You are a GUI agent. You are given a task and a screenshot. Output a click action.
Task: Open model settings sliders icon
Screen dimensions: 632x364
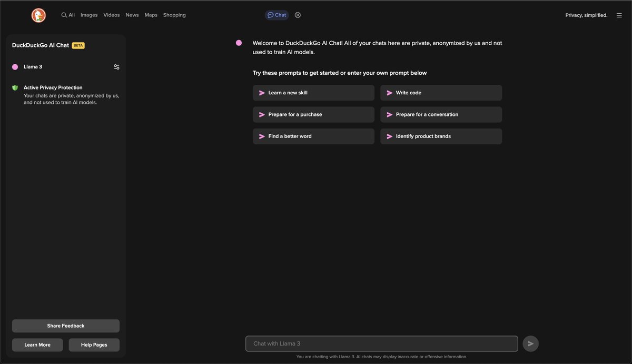(116, 67)
